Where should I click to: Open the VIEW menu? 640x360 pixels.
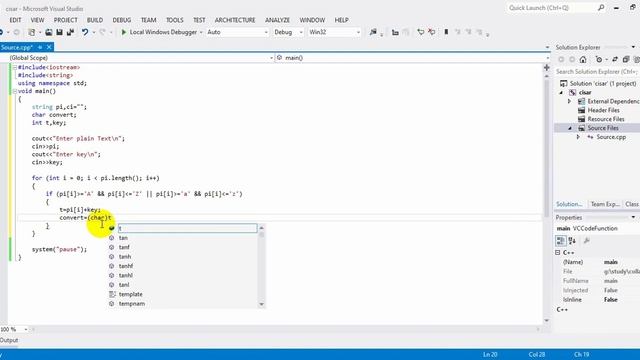(x=37, y=20)
